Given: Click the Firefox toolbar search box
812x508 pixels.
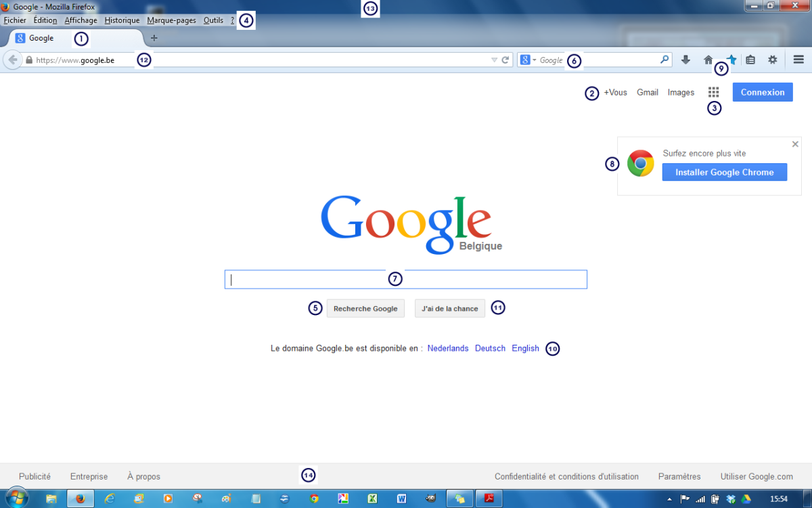Looking at the screenshot, I should click(595, 60).
